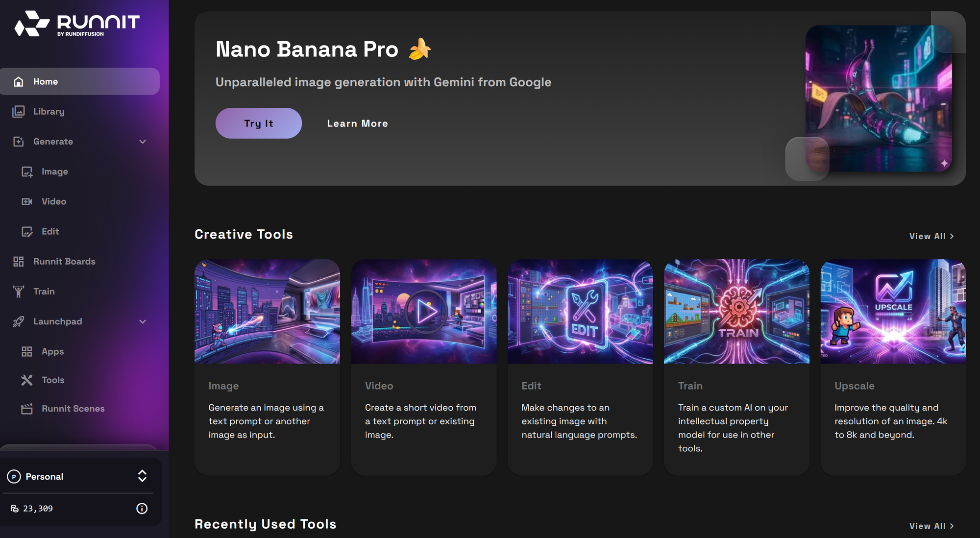Open Runnit Scenes clapperboard icon
This screenshot has height=538, width=980.
27,409
